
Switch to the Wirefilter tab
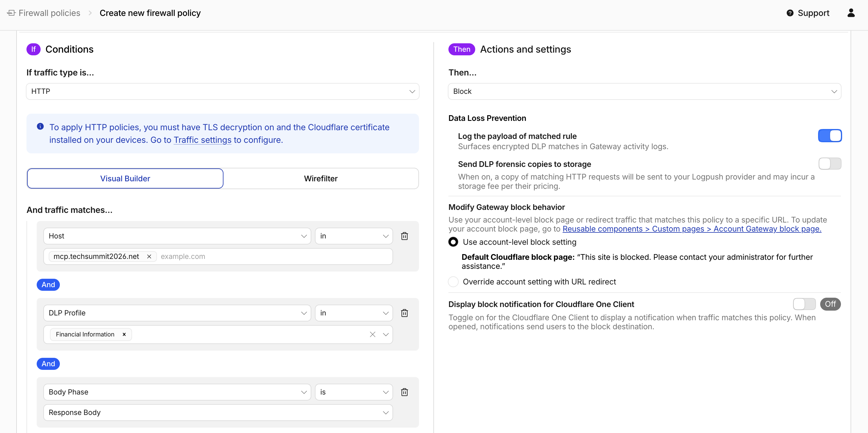click(x=320, y=179)
